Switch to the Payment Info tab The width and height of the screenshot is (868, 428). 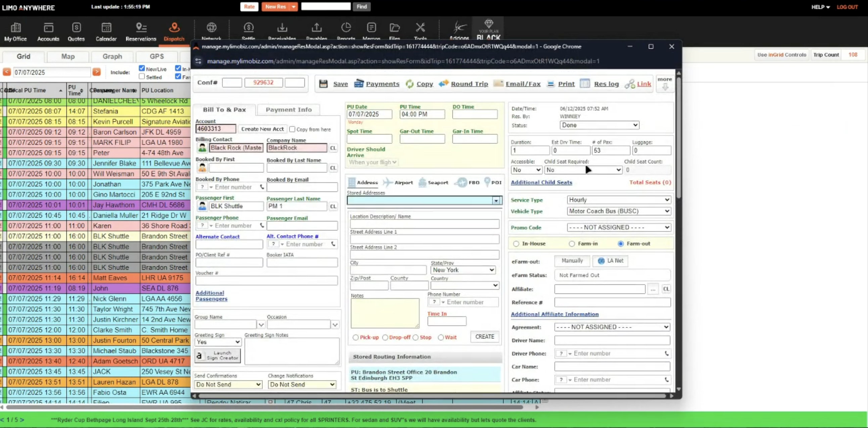click(x=288, y=110)
